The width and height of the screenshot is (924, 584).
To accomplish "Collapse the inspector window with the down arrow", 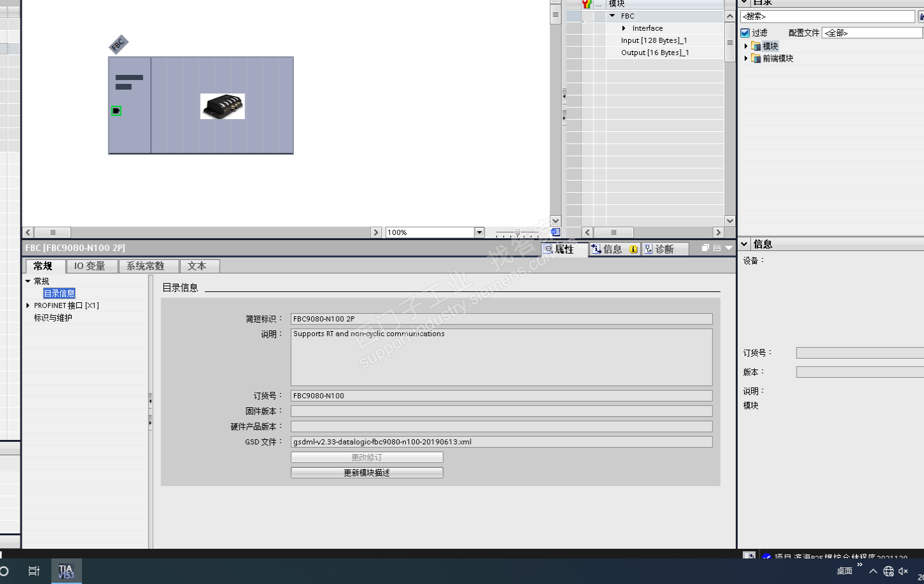I will (x=729, y=248).
